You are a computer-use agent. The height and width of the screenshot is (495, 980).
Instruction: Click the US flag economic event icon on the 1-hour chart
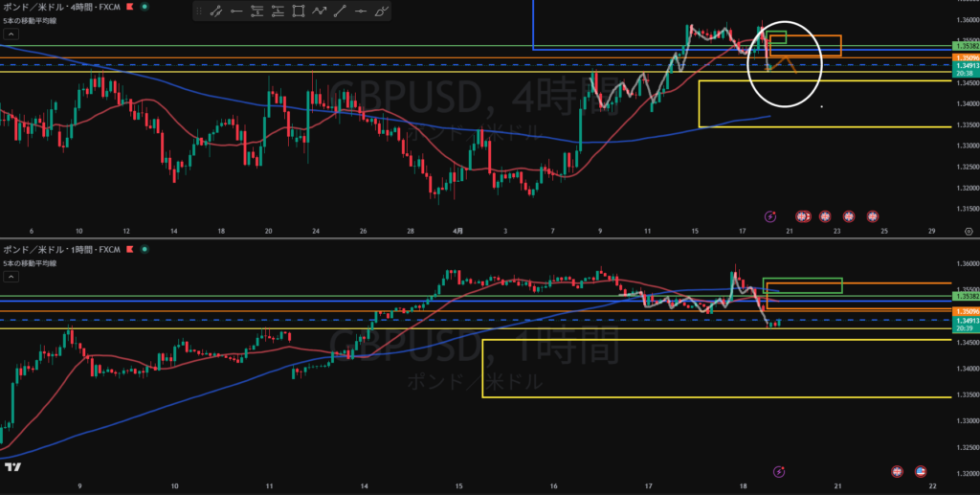click(x=921, y=471)
